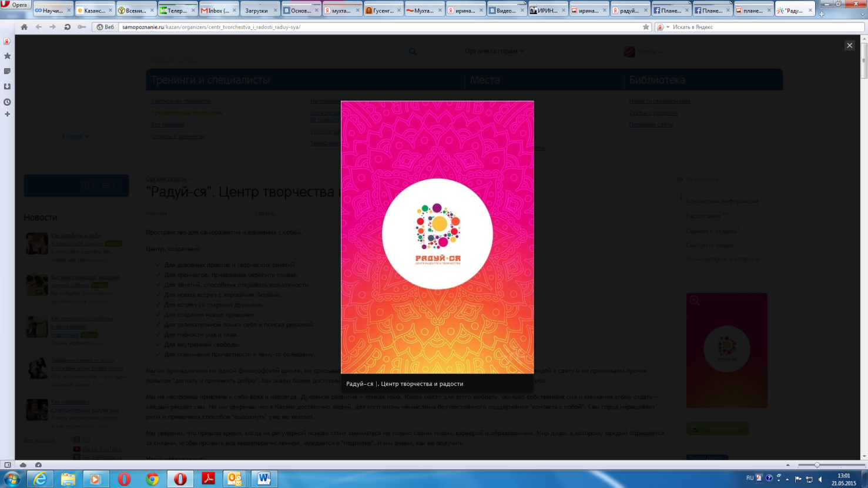
Task: Click the Расписание тренингов link
Action: point(180,101)
